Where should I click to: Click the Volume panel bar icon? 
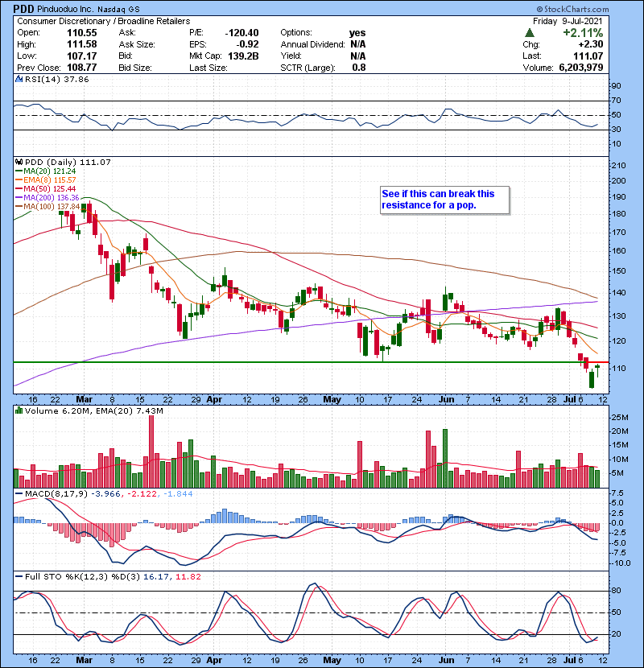(19, 410)
